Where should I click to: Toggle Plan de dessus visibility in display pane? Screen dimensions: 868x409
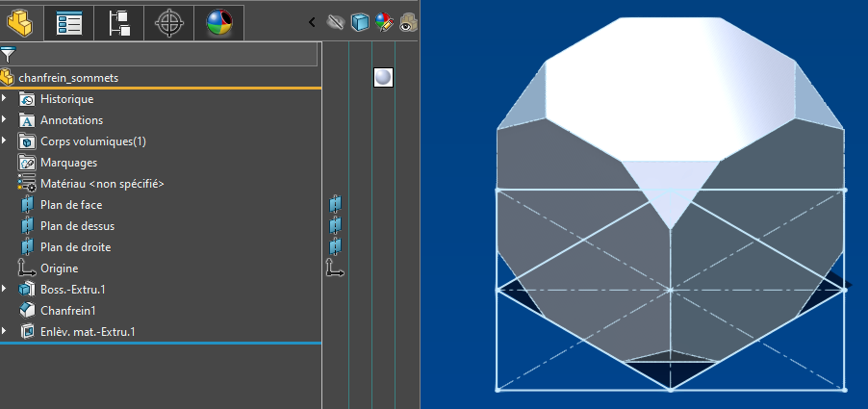336,226
